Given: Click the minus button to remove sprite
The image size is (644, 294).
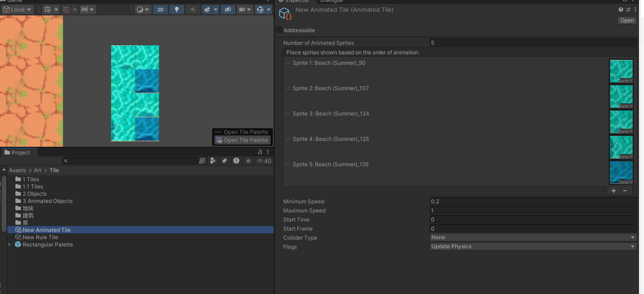Looking at the screenshot, I should 625,191.
